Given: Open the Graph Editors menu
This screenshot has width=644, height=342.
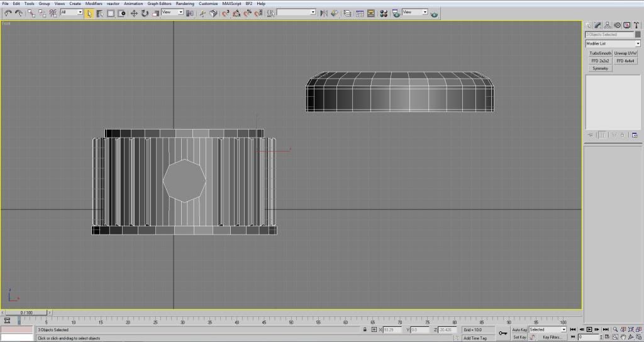Looking at the screenshot, I should pyautogui.click(x=160, y=3).
